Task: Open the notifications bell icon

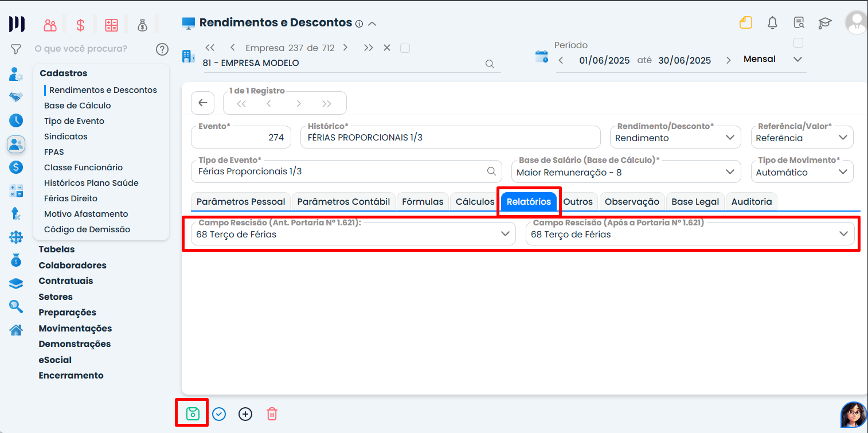Action: (772, 23)
